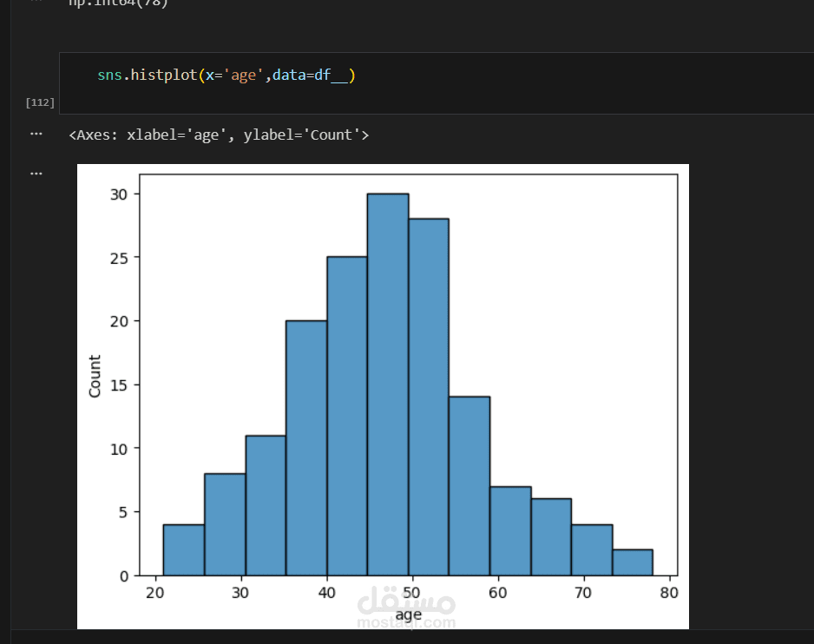Click the tallest histogram bar at count 30
Screen dimensions: 814x644
tap(387, 382)
